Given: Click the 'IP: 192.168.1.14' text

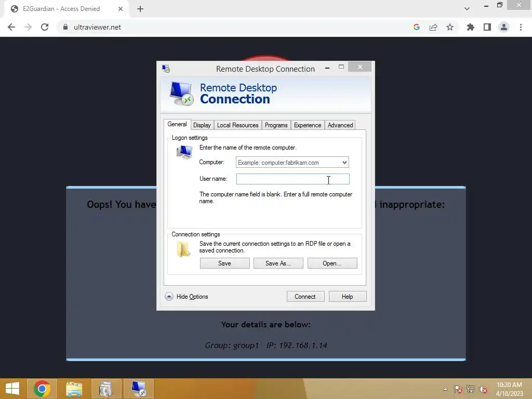Looking at the screenshot, I should (x=297, y=345).
